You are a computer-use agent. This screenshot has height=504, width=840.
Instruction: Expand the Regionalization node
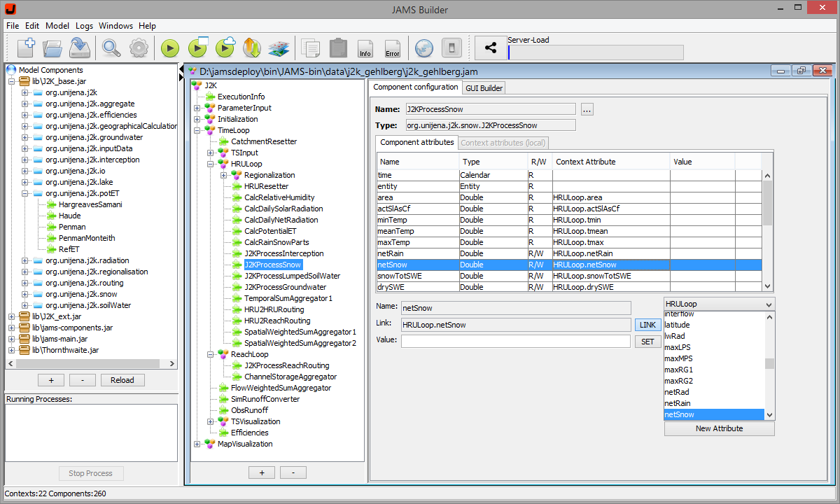(224, 175)
